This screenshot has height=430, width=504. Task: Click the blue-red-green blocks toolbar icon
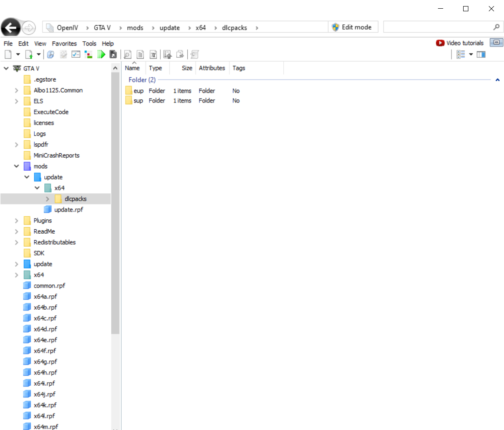pos(88,54)
